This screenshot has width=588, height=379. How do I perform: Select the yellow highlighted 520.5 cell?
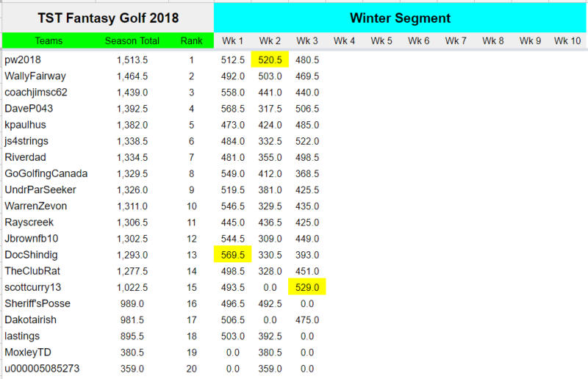click(270, 60)
